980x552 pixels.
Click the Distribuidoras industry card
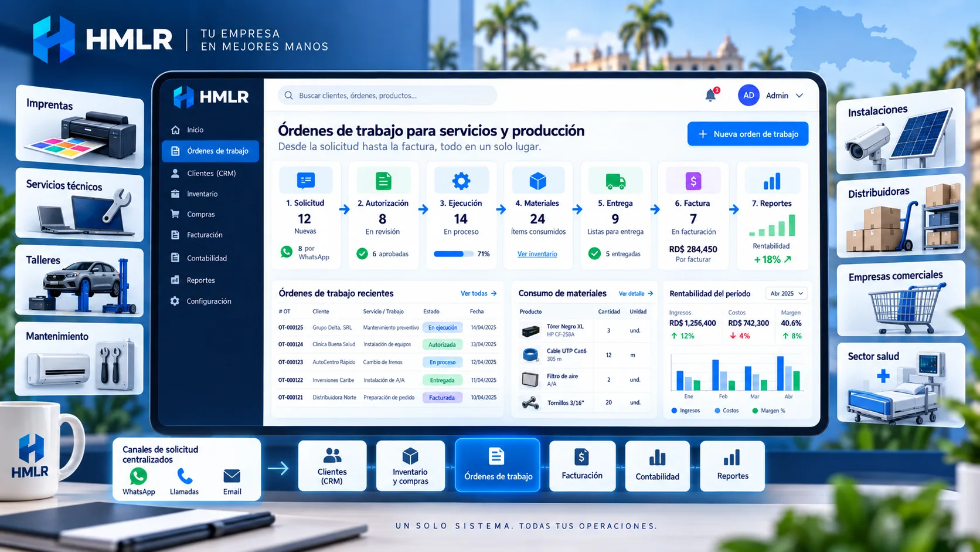(x=901, y=216)
